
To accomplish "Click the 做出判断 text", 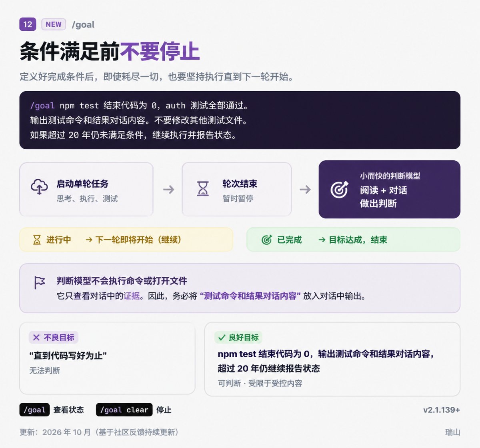I will (x=378, y=204).
